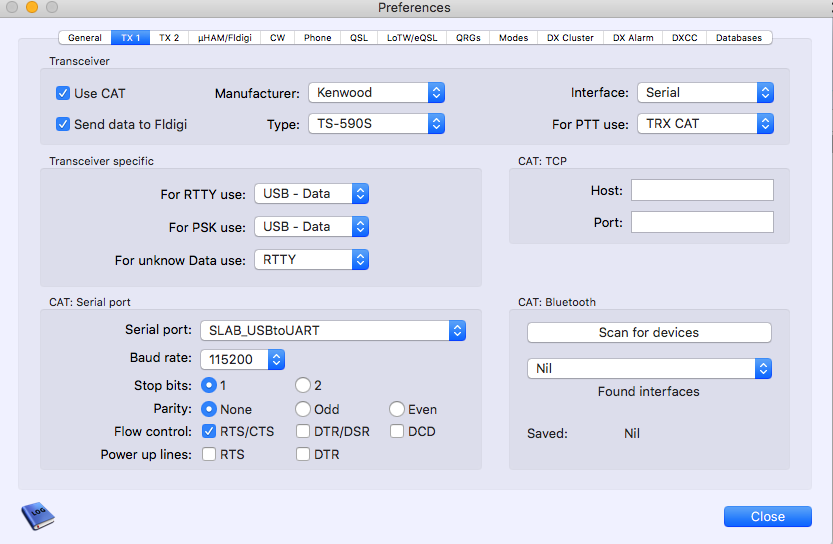This screenshot has height=544, width=833.
Task: Open Baud rate dropdown showing 115200
Action: 242,360
